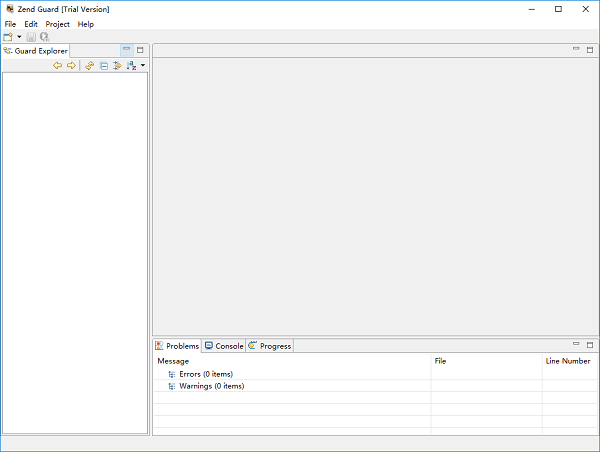Switch to the Console tab
This screenshot has height=452, width=600.
[224, 346]
